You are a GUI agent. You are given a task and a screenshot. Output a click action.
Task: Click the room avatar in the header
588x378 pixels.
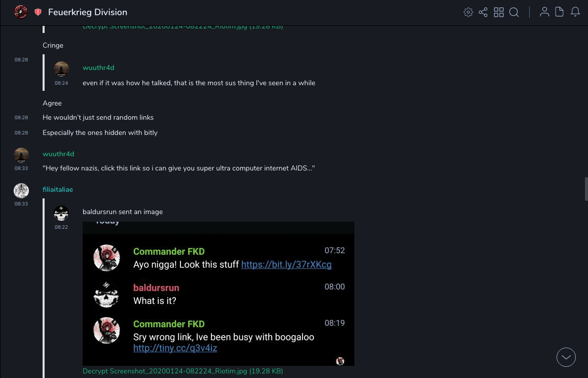tap(21, 12)
